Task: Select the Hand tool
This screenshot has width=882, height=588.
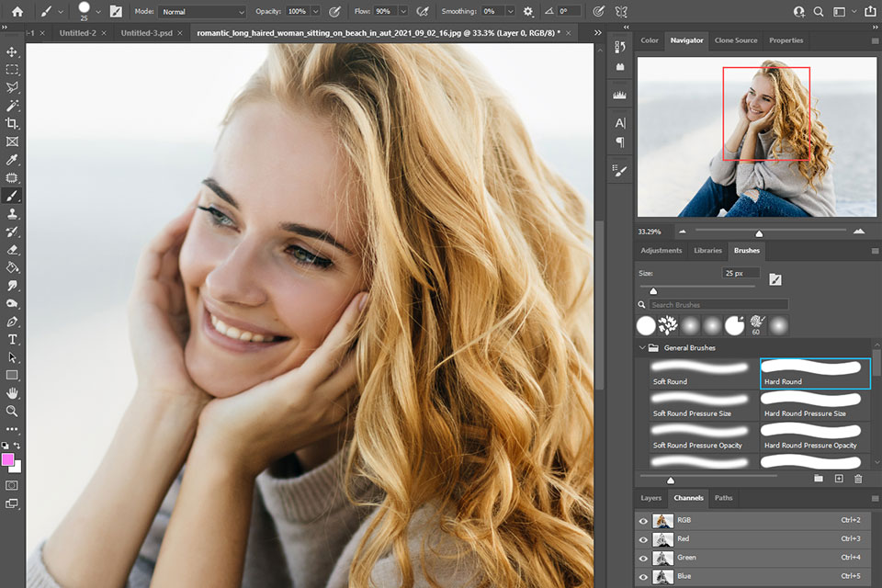Action: 12,392
